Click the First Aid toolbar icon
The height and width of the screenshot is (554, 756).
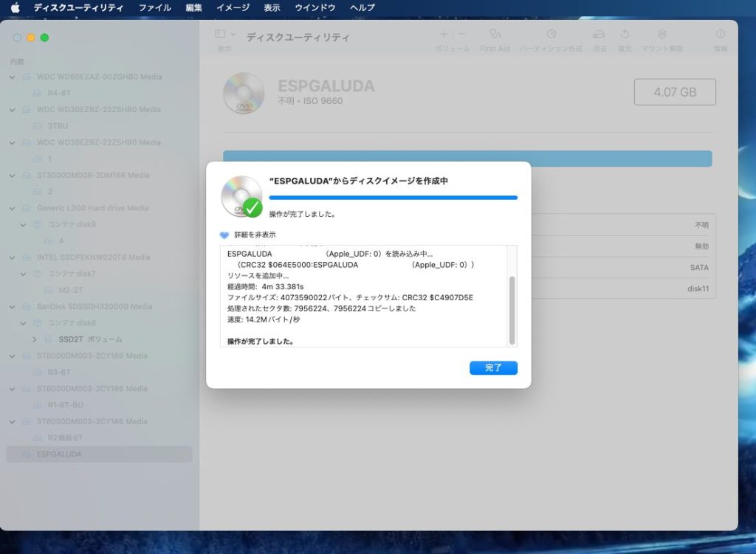click(495, 35)
